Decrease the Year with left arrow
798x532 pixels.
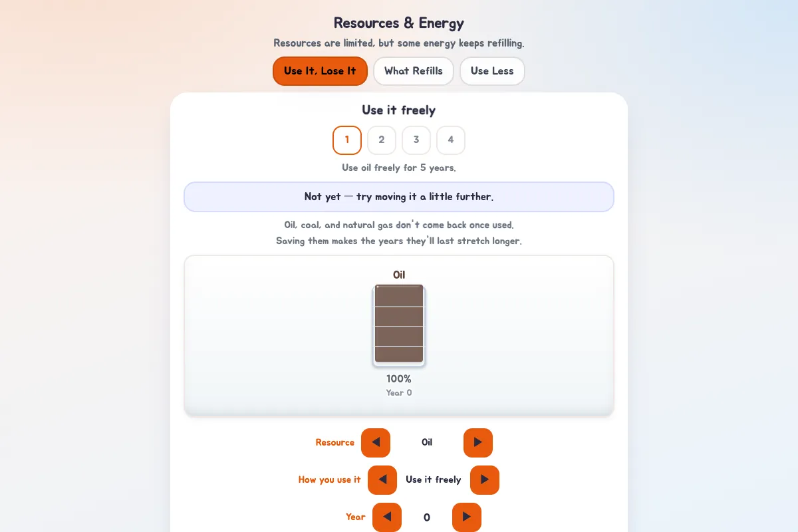[x=387, y=517]
